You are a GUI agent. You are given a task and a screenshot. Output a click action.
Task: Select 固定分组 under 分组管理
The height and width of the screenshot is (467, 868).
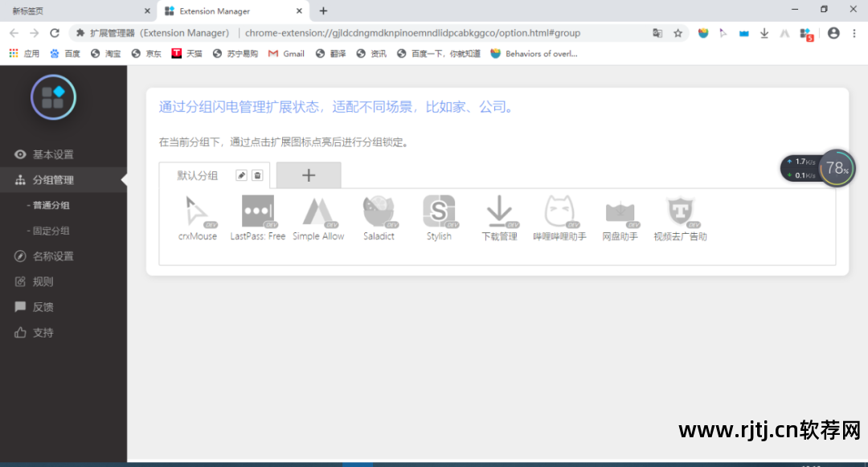tap(49, 231)
